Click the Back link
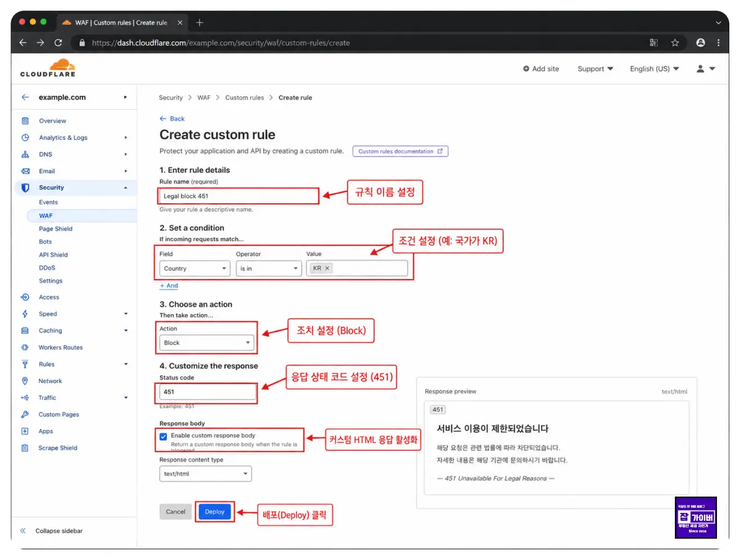 [172, 119]
